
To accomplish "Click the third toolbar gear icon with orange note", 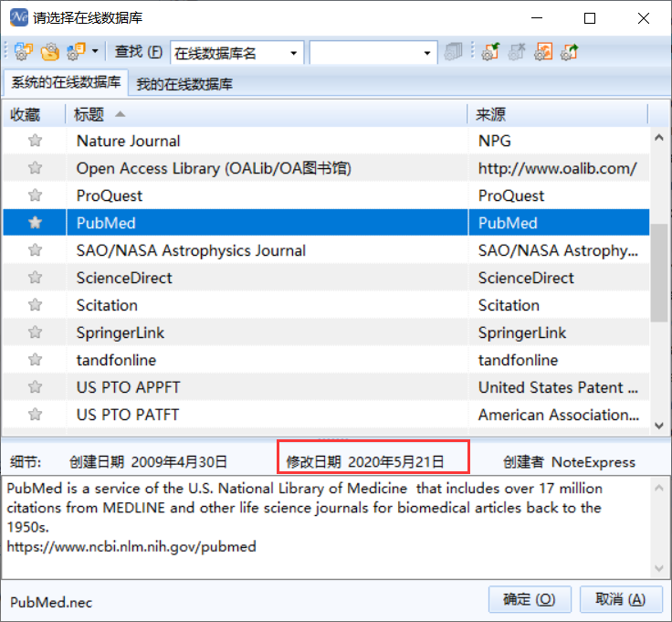I will click(77, 52).
